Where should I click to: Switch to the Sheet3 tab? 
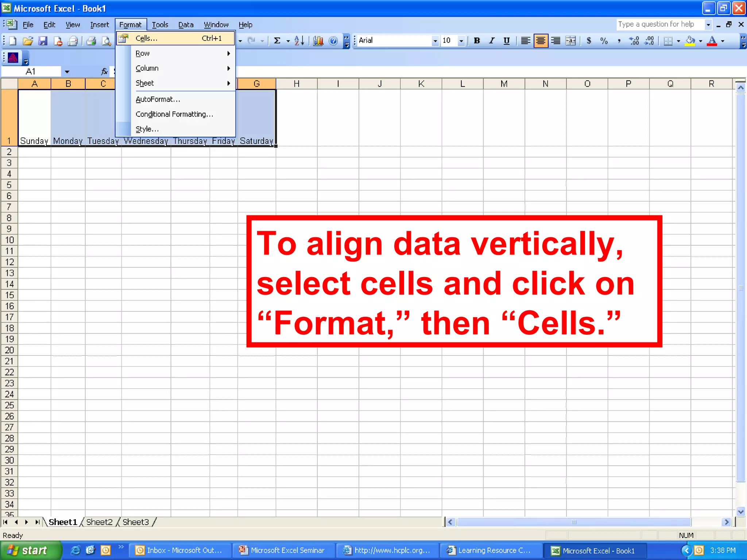[x=135, y=522]
